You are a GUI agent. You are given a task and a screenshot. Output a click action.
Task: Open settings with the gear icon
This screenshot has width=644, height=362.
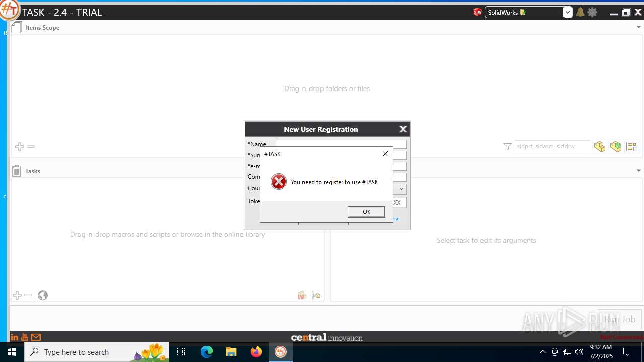pyautogui.click(x=592, y=12)
